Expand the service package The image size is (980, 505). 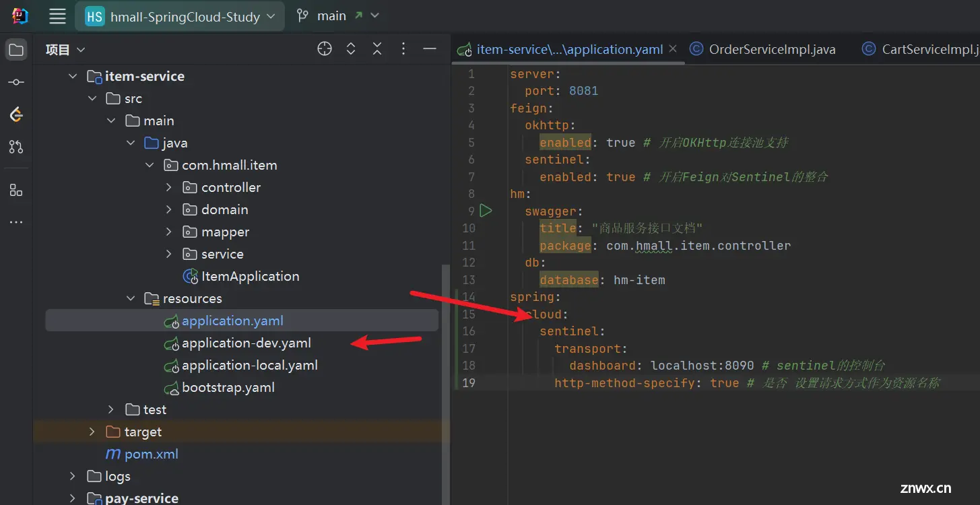168,255
